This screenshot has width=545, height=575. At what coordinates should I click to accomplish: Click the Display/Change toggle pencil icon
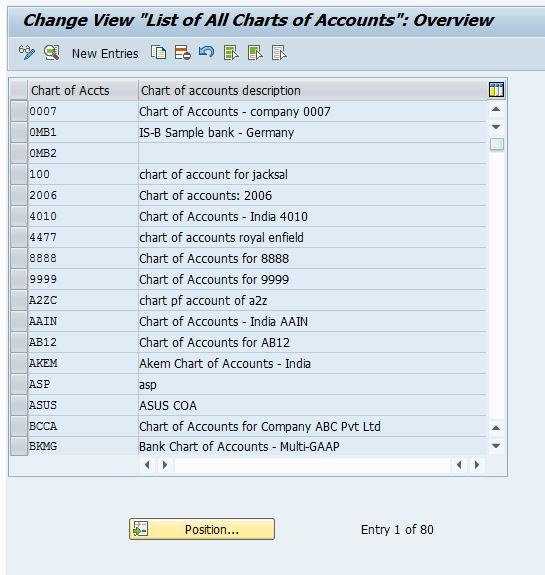pyautogui.click(x=26, y=53)
